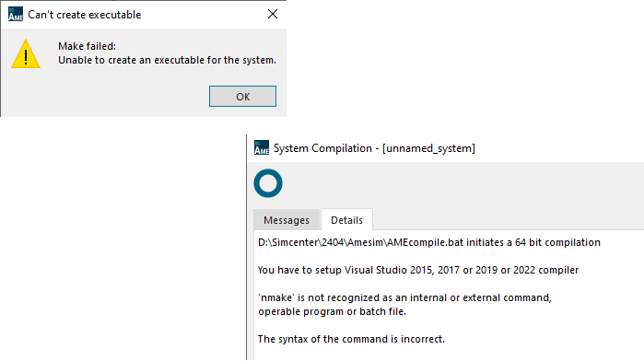Click the operable program or batch file line

(x=332, y=311)
